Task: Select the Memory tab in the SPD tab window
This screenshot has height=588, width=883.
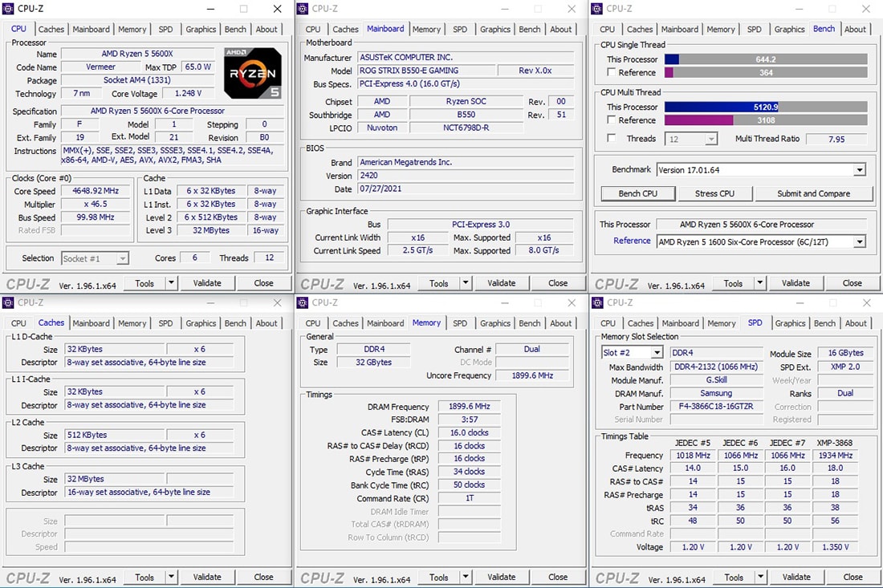Action: click(722, 323)
